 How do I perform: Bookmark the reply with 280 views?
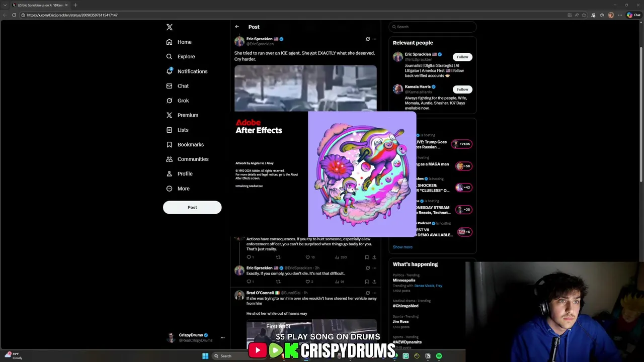click(x=367, y=257)
